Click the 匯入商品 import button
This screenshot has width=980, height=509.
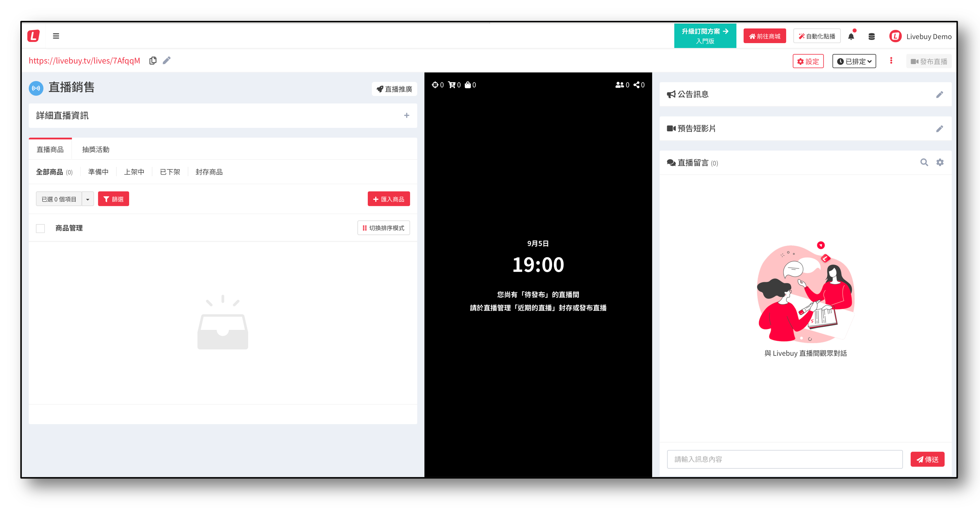click(x=389, y=199)
